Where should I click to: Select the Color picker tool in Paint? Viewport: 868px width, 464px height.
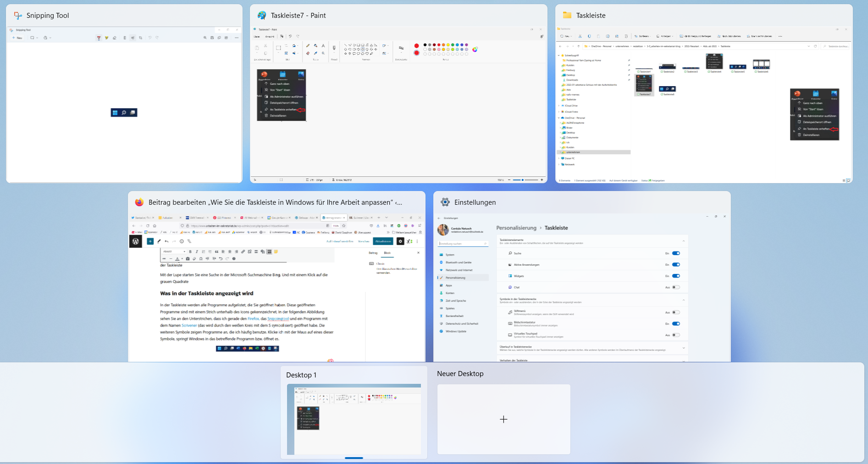(315, 53)
